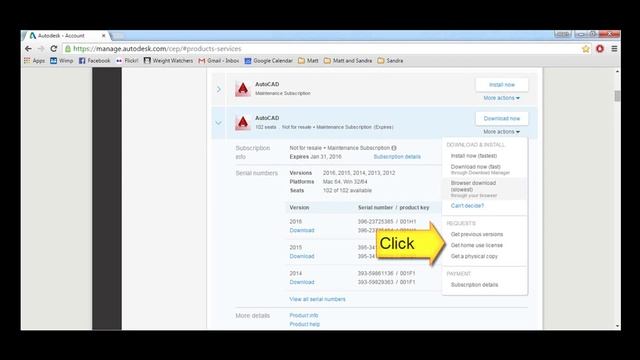Download the 2014 version
640x360 pixels.
click(x=302, y=282)
